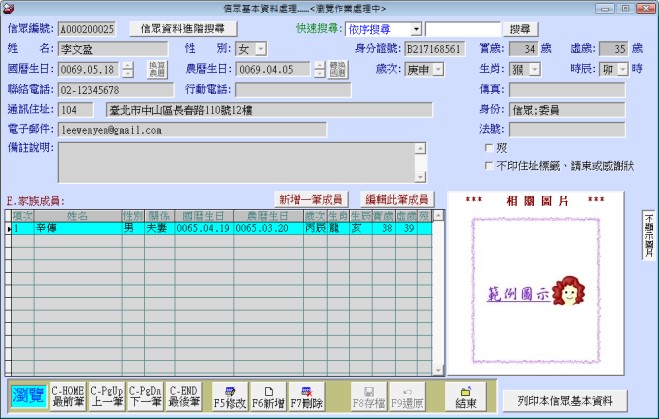Open the 歲次 dropdown showing 庚申

(438, 69)
